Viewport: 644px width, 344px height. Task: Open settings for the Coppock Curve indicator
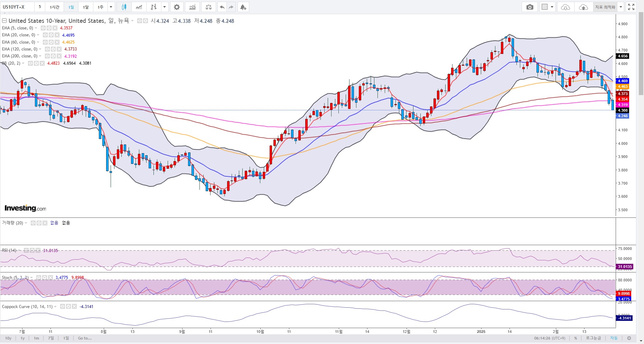68,307
